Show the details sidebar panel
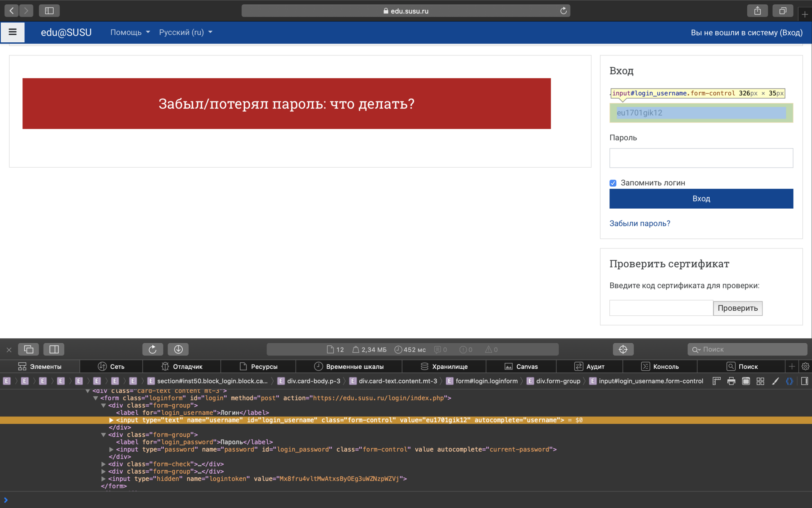 (804, 381)
